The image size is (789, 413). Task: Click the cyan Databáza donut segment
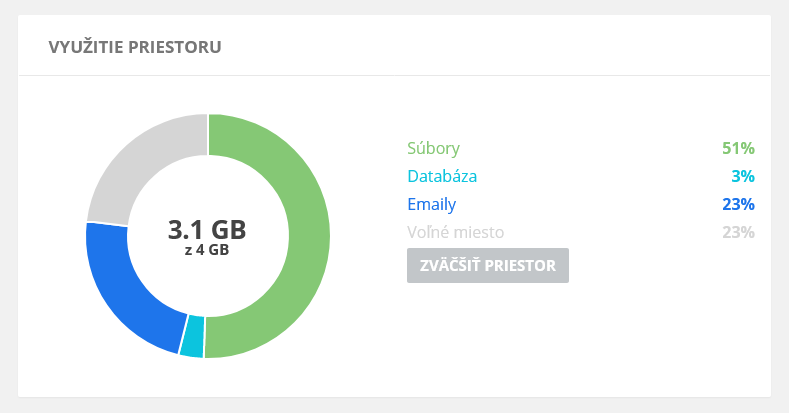tap(192, 336)
